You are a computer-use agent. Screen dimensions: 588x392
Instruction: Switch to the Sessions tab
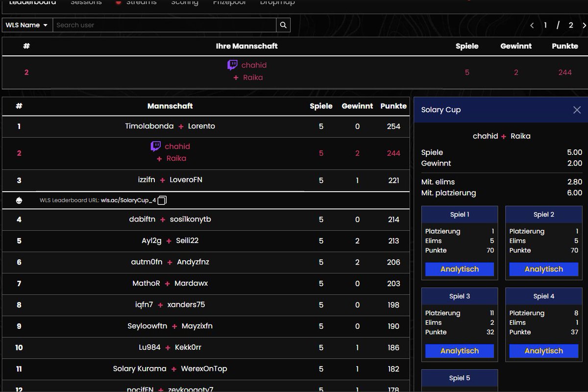(86, 2)
